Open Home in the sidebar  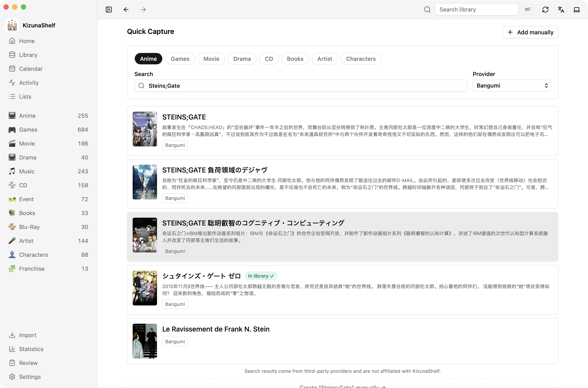tap(48, 41)
